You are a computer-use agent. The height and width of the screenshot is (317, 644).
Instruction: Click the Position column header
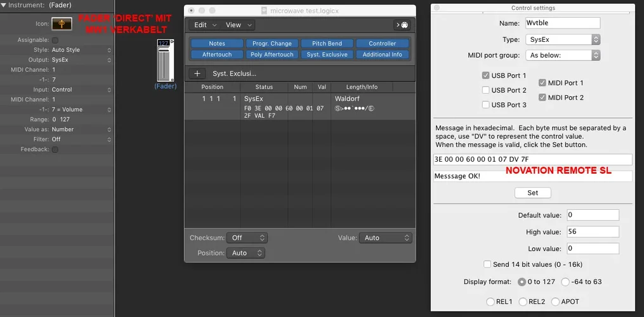pos(213,87)
